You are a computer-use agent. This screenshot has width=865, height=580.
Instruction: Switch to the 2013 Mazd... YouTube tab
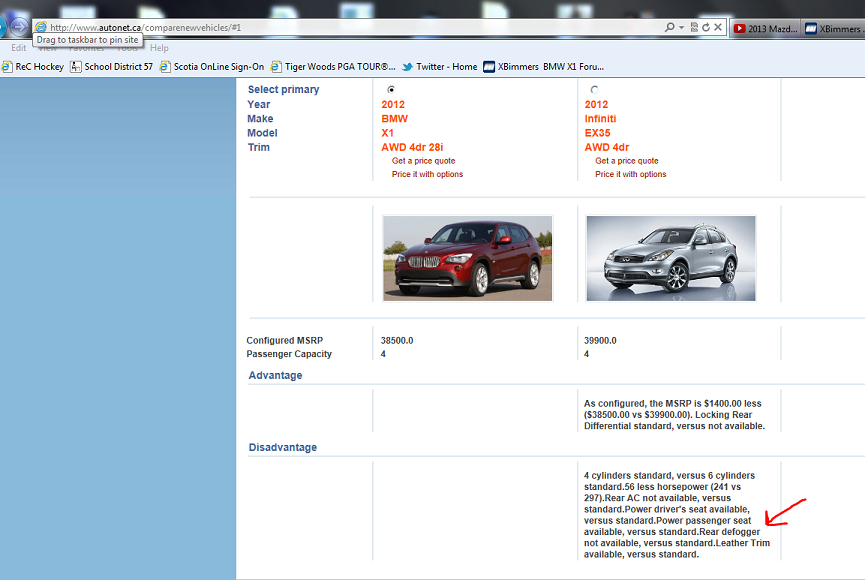766,29
